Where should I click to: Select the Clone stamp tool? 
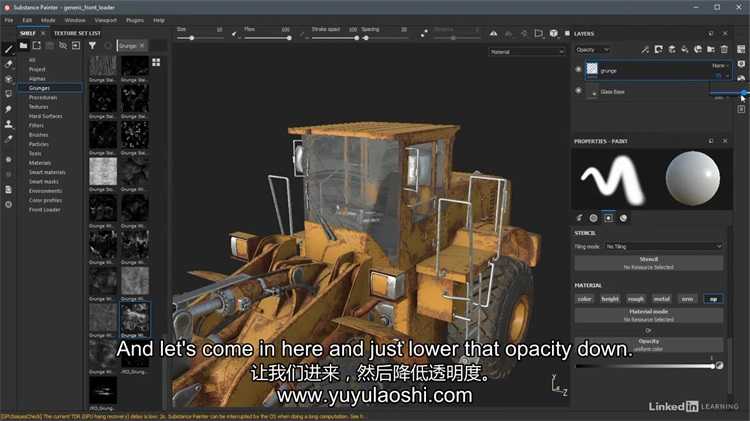pos(9,124)
